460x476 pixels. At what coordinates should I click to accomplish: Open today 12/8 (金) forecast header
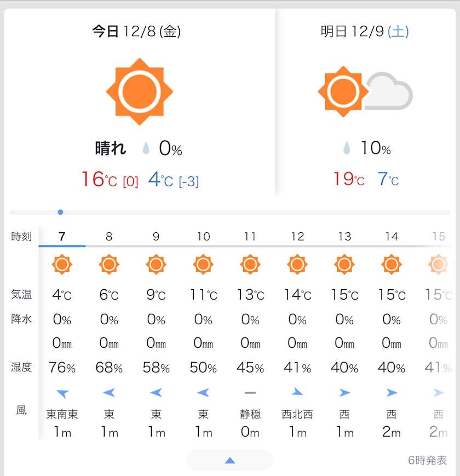tap(136, 32)
